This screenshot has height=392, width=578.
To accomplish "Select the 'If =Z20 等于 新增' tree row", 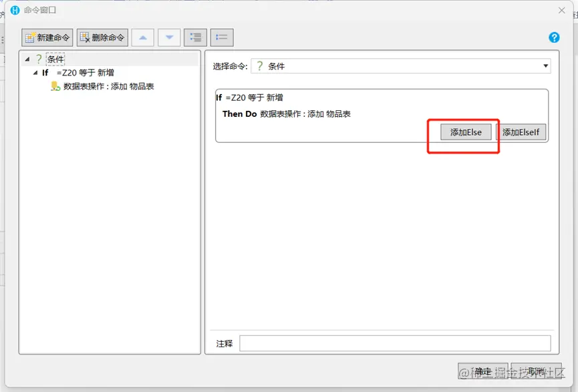I will [78, 73].
